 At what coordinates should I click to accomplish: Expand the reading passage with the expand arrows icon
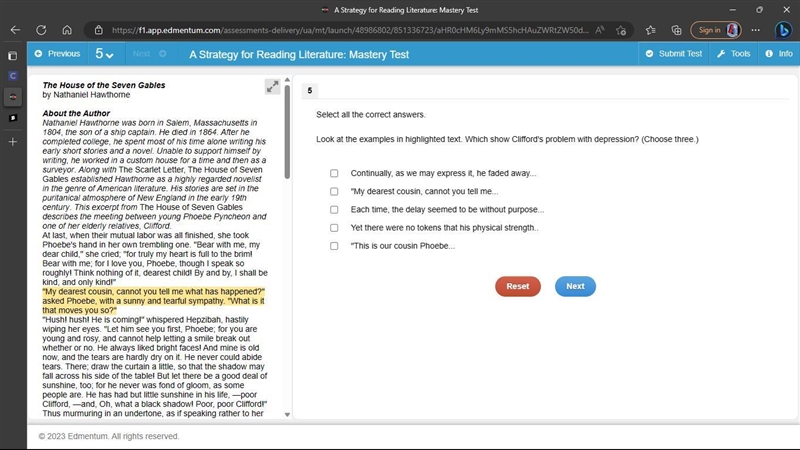272,87
